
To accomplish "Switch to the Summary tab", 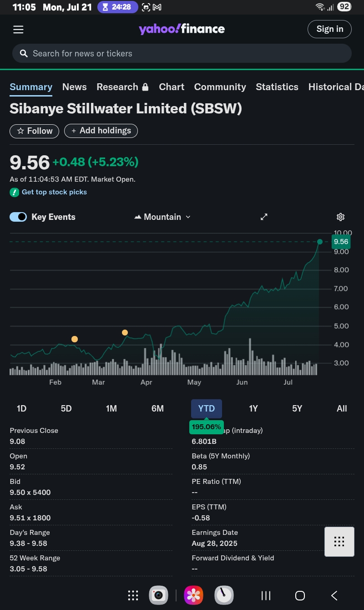I will pos(31,87).
